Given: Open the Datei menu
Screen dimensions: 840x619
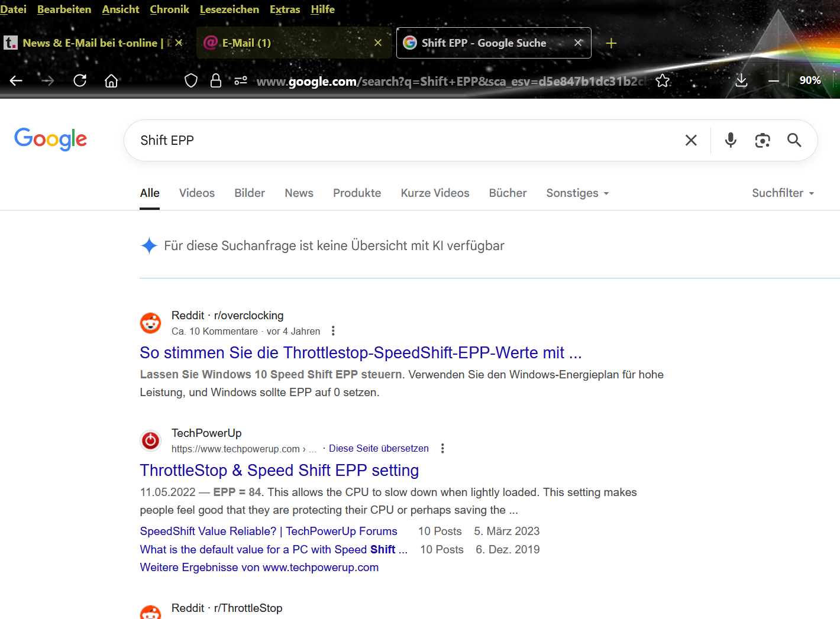Looking at the screenshot, I should 13,9.
